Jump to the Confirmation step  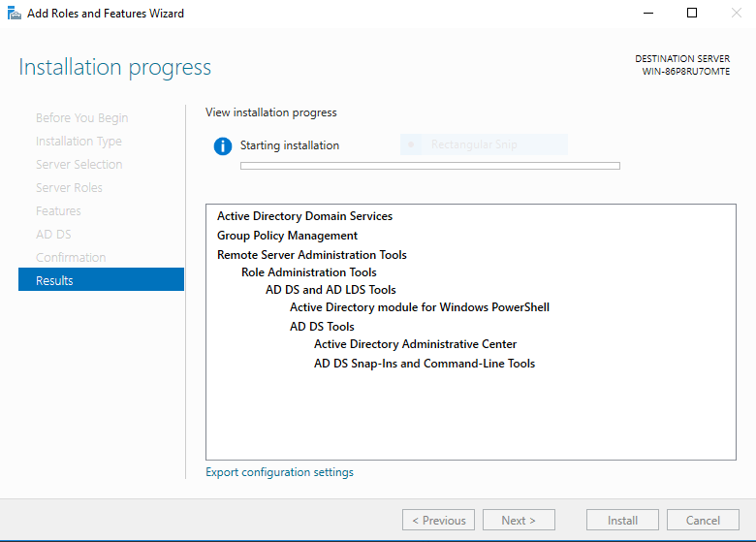(x=71, y=257)
